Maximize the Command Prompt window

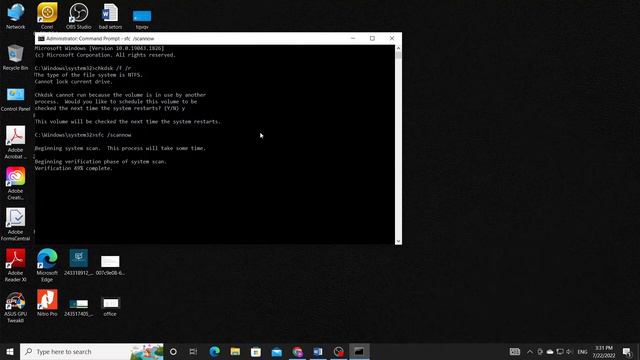(x=372, y=38)
